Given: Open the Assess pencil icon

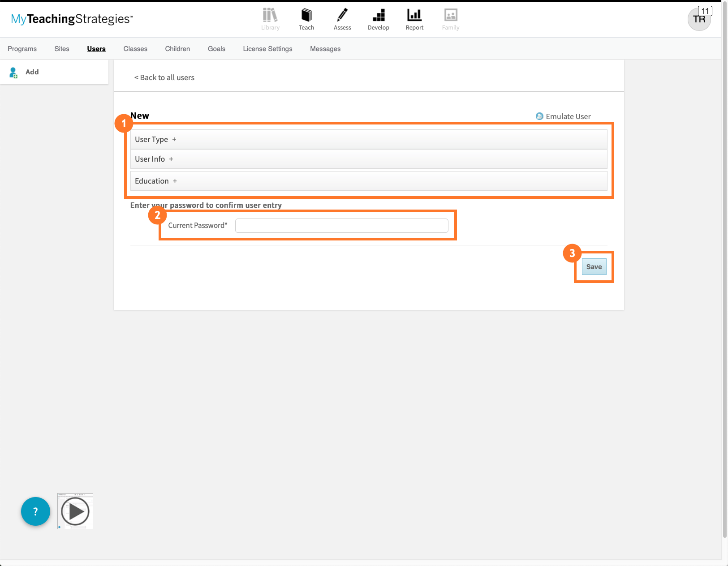Looking at the screenshot, I should (342, 18).
